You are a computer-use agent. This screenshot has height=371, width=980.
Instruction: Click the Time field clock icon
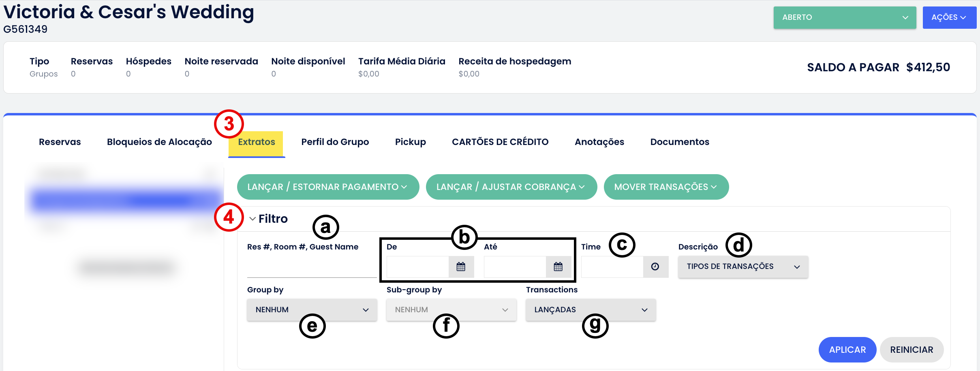[655, 267]
